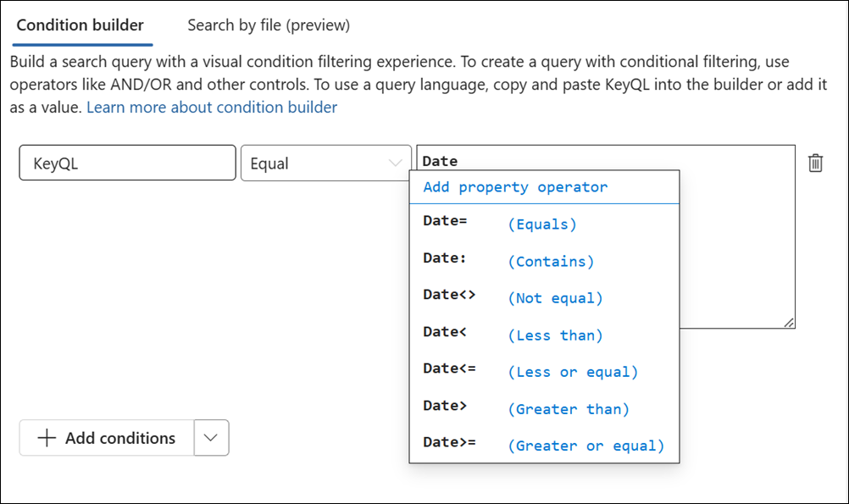
Task: Click inside the KeyQL property field
Action: (127, 163)
